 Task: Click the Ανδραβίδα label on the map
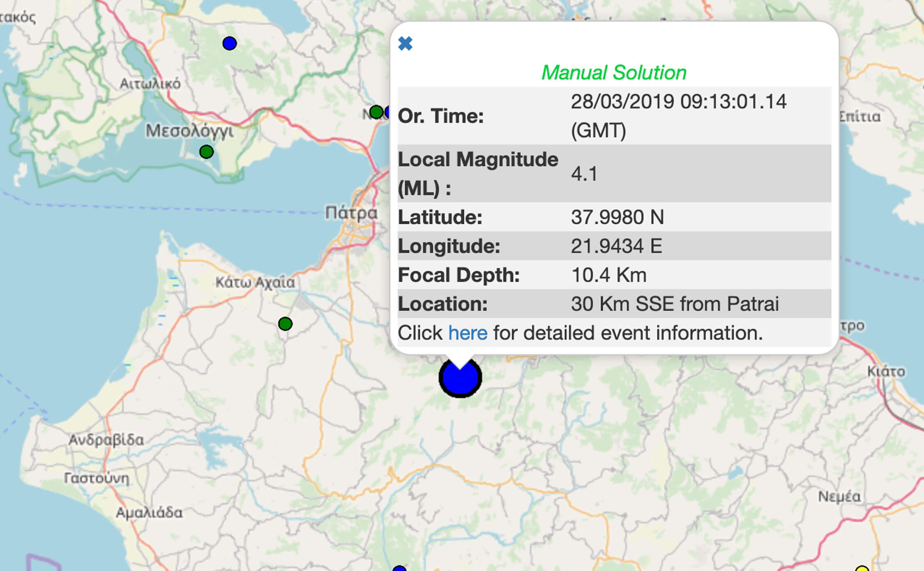(x=106, y=440)
